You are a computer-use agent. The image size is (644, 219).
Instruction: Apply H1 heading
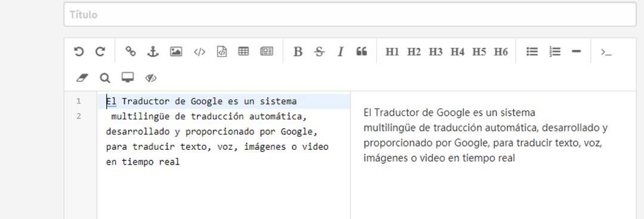[392, 52]
